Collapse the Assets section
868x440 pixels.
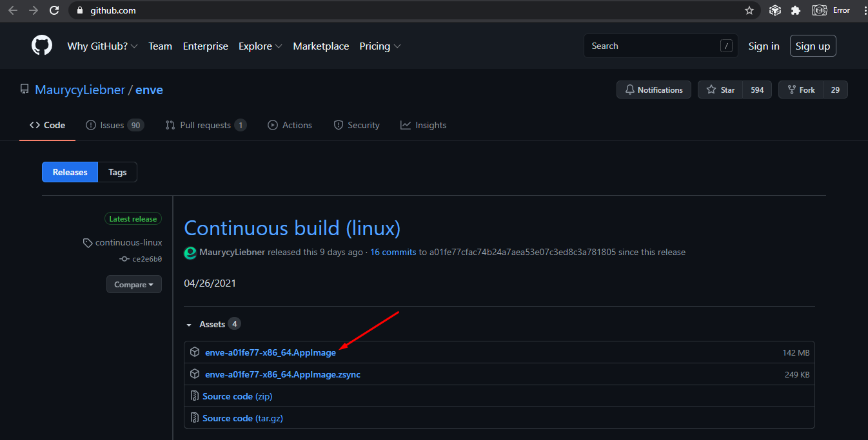(213, 324)
